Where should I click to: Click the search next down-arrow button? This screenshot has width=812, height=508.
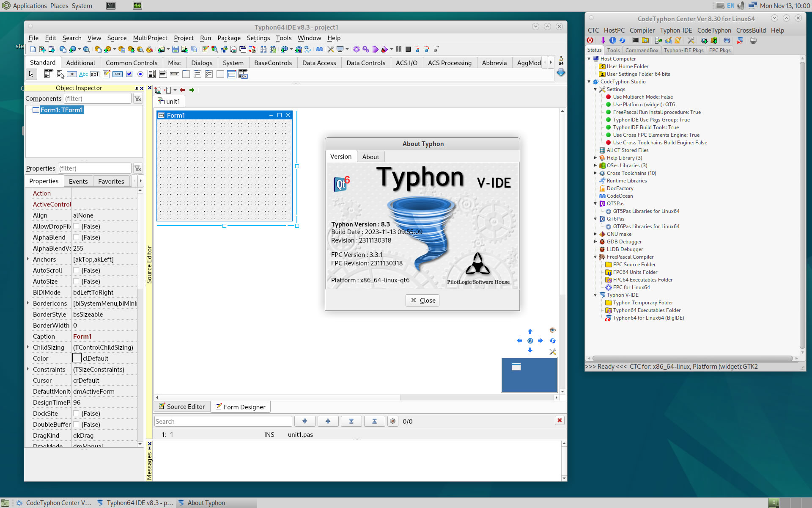tap(304, 421)
